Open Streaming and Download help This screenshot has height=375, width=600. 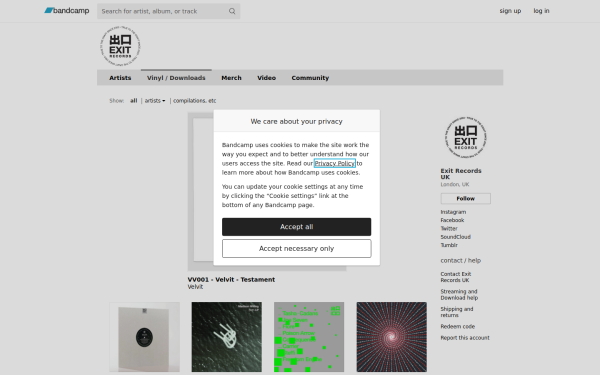tap(459, 295)
